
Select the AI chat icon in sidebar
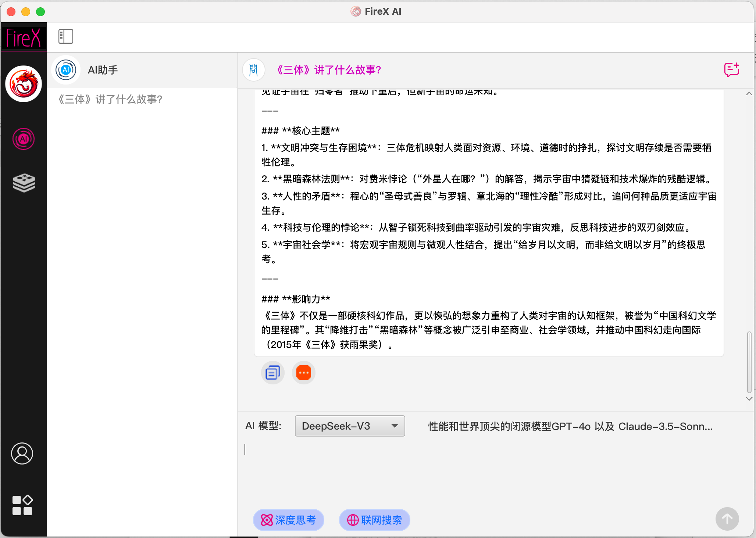pyautogui.click(x=23, y=139)
